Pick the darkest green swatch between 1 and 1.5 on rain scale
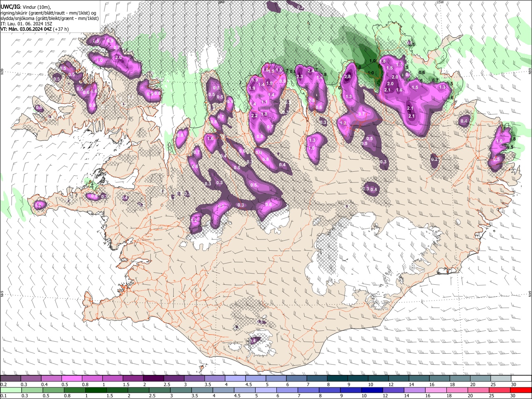Screen dimensions: 532x399 [96, 390]
